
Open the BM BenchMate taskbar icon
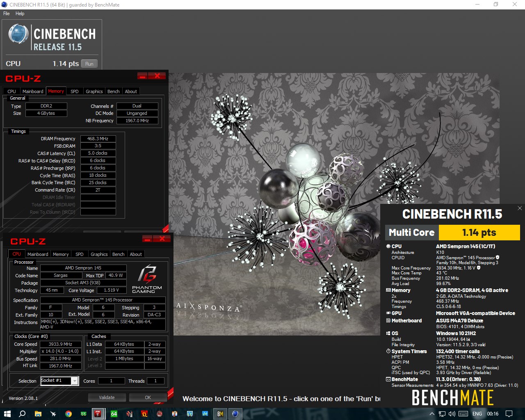point(220,414)
